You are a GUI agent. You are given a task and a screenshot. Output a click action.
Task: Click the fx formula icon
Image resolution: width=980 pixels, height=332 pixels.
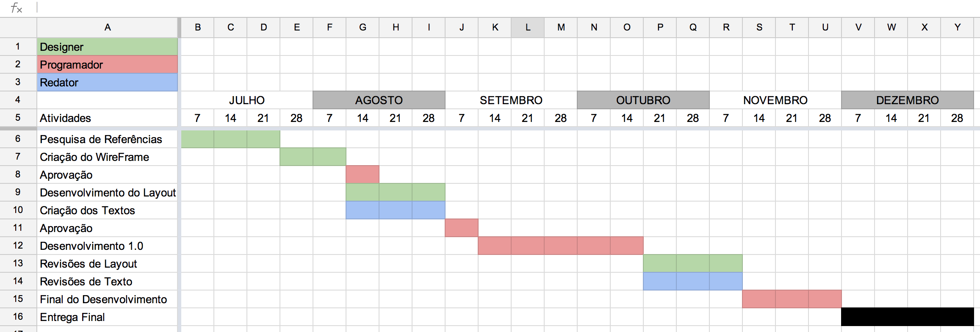16,8
